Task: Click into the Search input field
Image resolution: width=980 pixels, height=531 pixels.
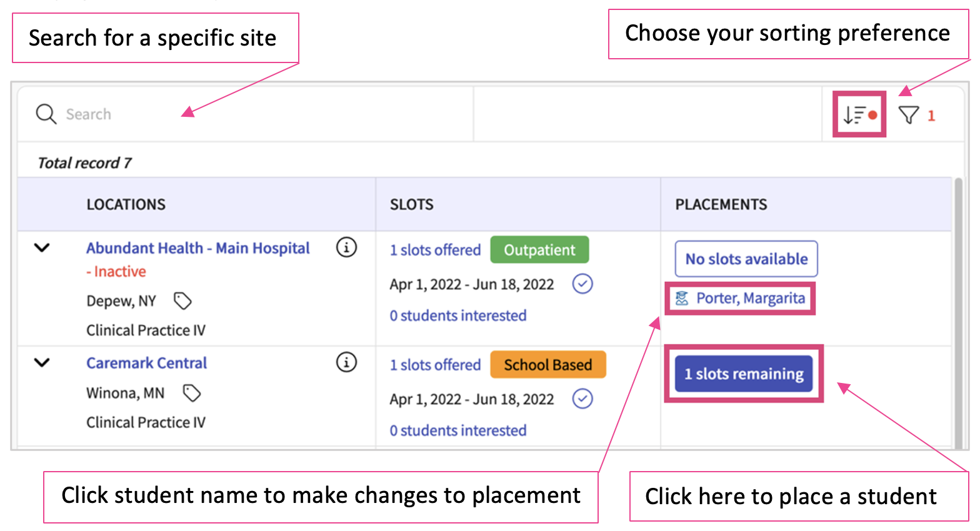Action: pyautogui.click(x=250, y=114)
